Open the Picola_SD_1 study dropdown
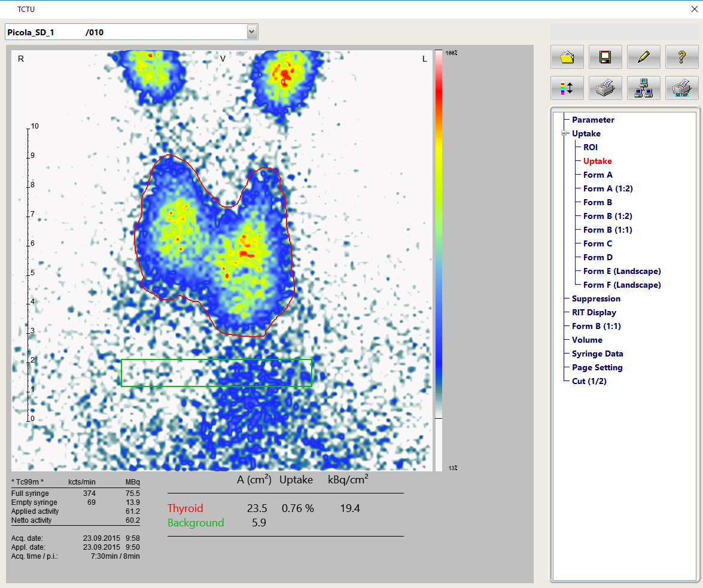 252,32
